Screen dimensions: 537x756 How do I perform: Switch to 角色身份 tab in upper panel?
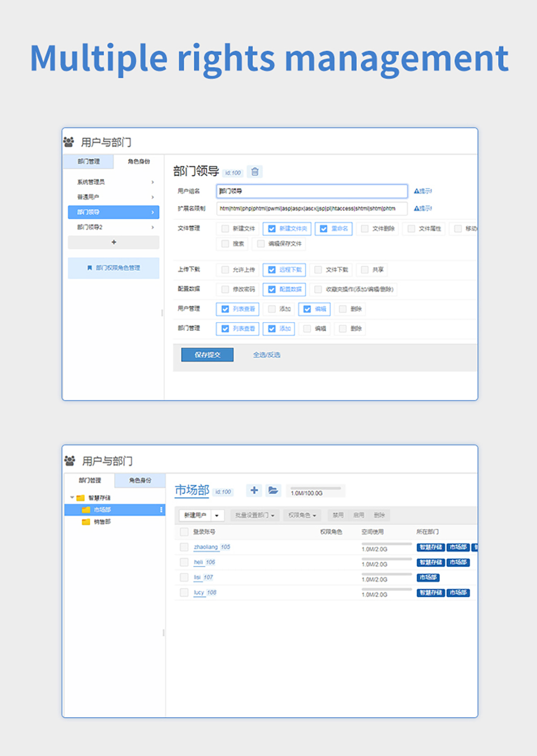[x=139, y=162]
